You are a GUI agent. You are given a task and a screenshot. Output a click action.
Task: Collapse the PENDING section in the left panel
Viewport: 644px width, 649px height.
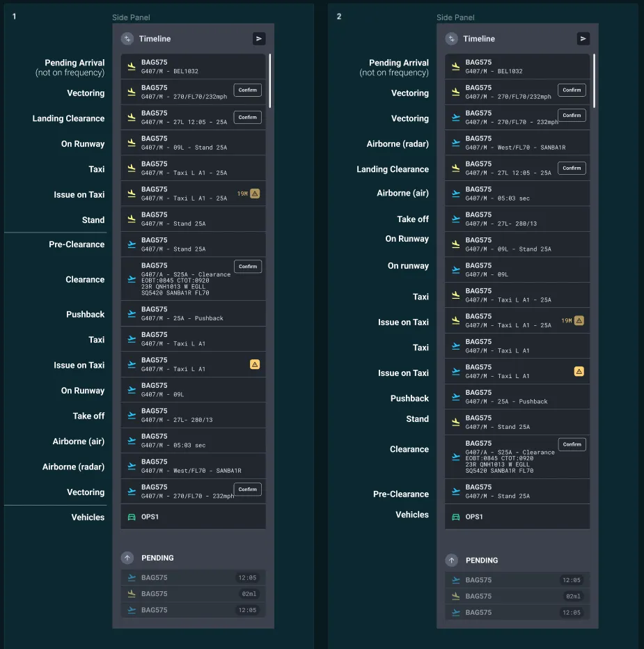coord(127,558)
